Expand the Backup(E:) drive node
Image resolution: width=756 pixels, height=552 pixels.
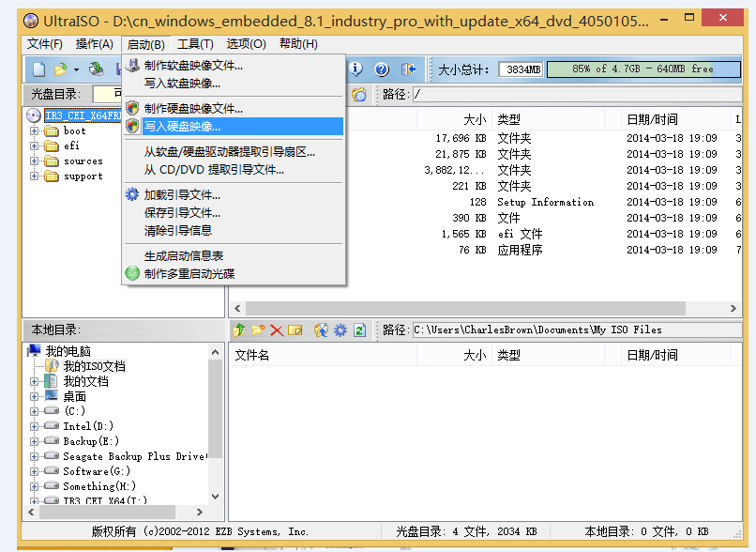(34, 441)
